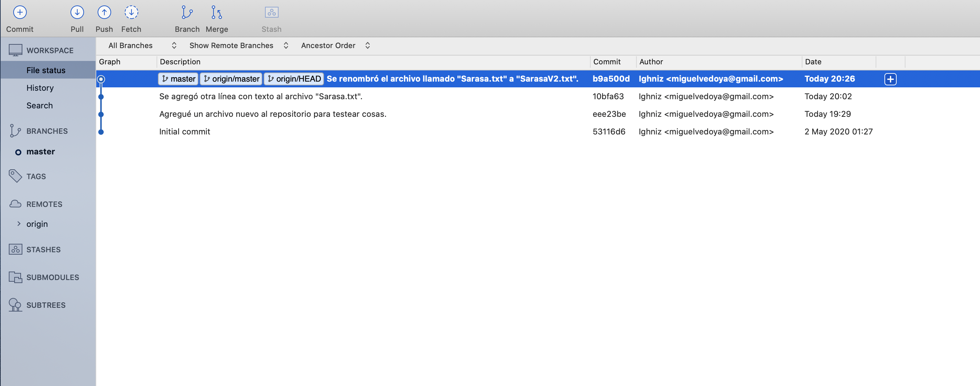The width and height of the screenshot is (980, 386).
Task: Click the Commit toolbar icon
Action: (20, 13)
